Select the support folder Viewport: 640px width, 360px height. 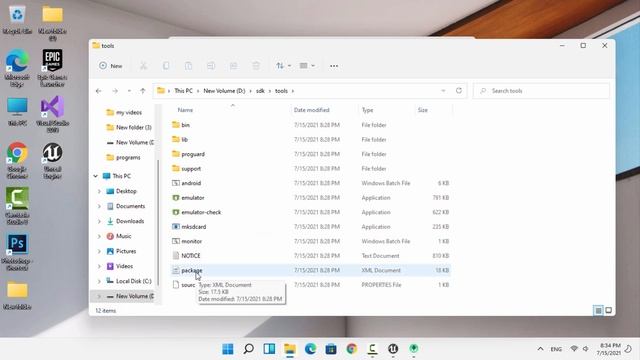310,169
